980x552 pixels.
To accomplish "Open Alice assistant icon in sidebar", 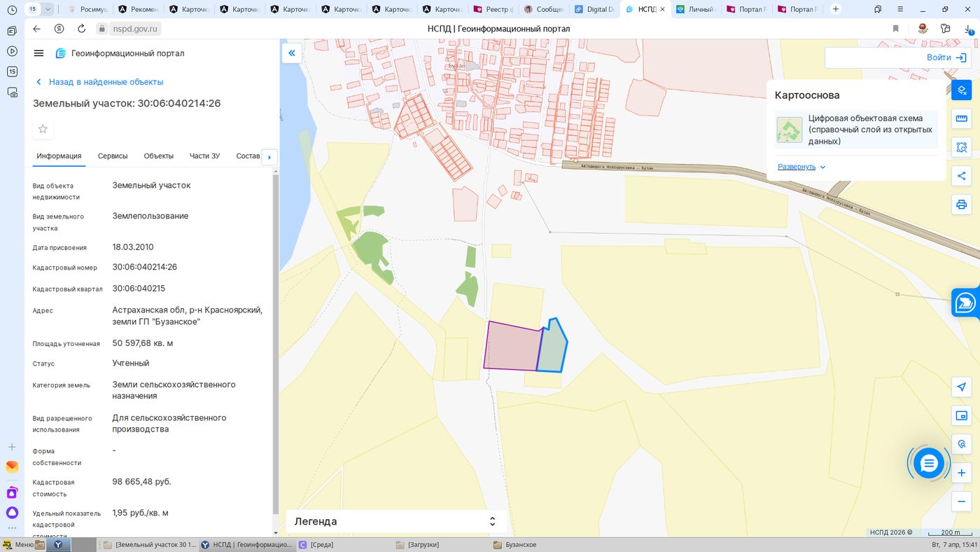I will click(x=12, y=513).
